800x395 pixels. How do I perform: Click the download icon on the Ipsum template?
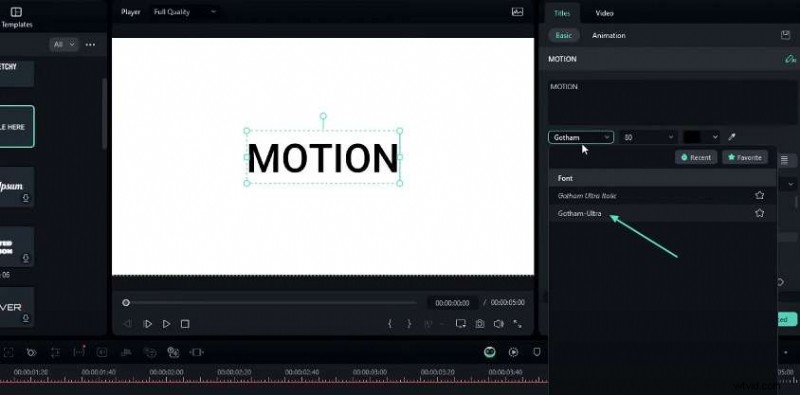coord(26,199)
